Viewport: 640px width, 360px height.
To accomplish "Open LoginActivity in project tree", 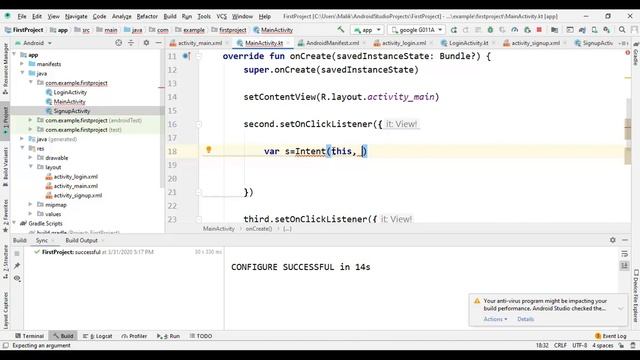I will tap(70, 92).
